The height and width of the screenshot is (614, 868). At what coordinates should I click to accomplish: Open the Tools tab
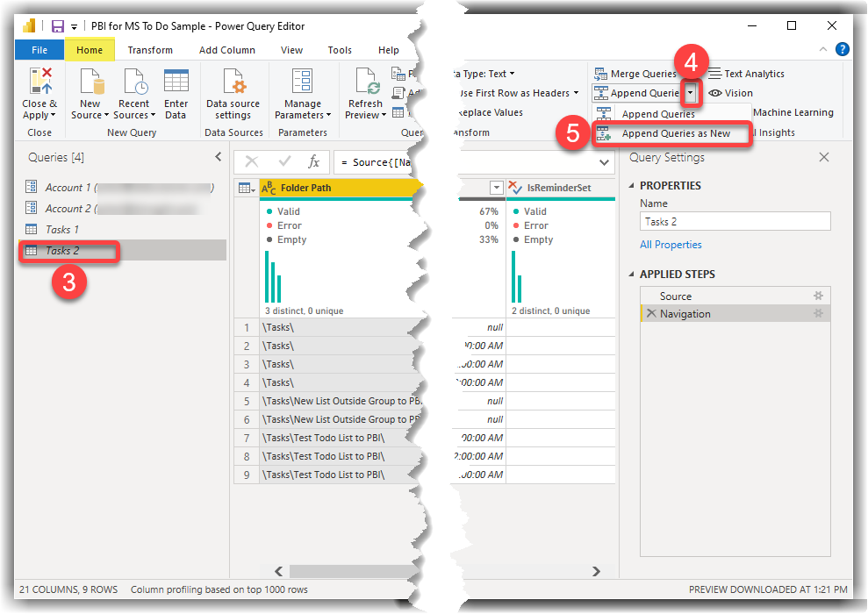(x=340, y=50)
